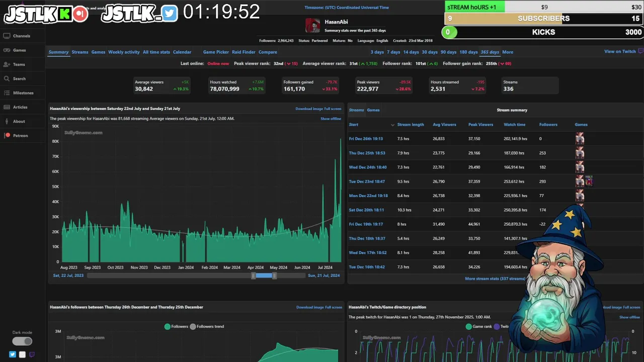Open game thumbnail in Fri Dec 26th row
The image size is (644, 362).
pos(580,138)
